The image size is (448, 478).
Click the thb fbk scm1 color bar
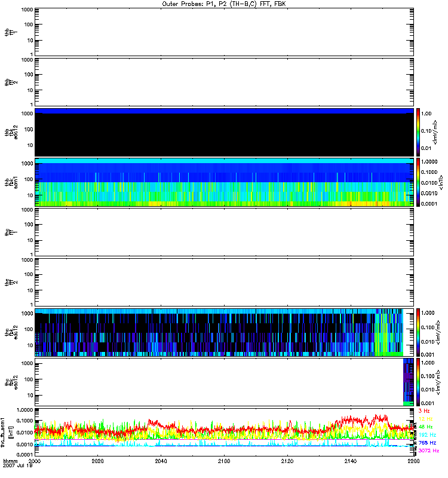(x=420, y=182)
